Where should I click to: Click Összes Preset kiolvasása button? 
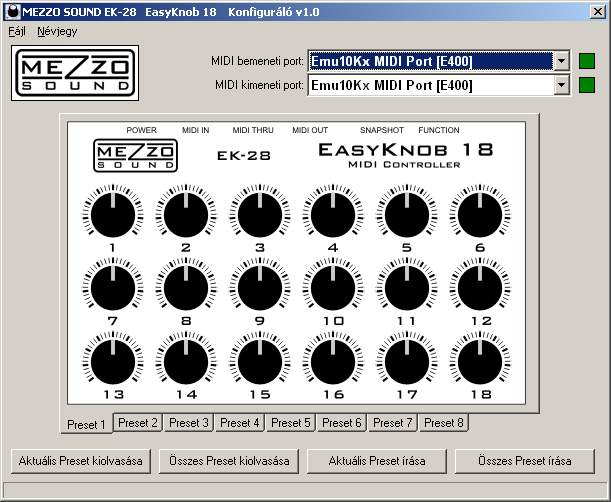[229, 461]
